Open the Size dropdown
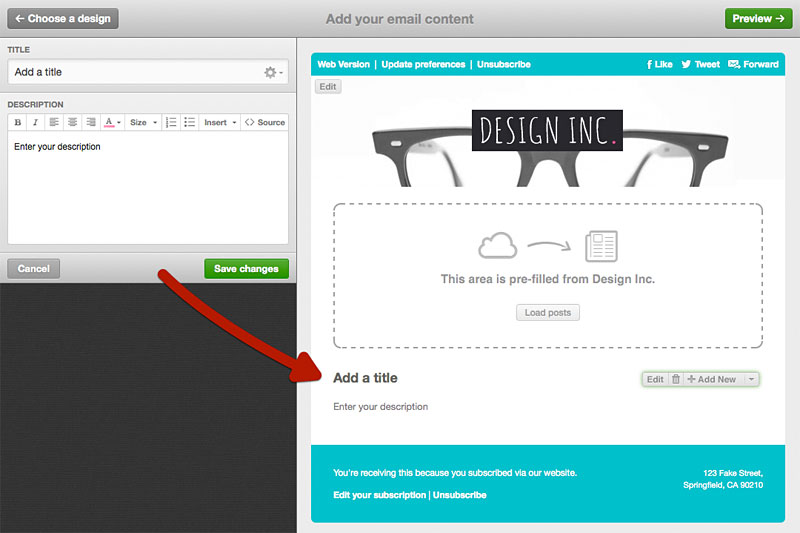The width and height of the screenshot is (800, 533). [x=143, y=122]
